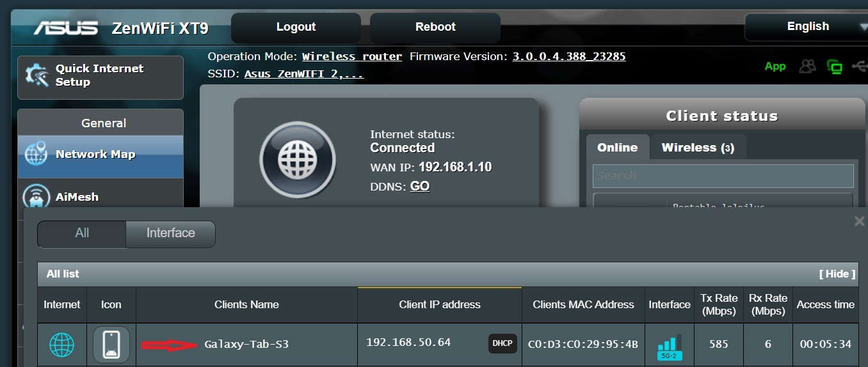Sort by Interface column header

pos(670,305)
